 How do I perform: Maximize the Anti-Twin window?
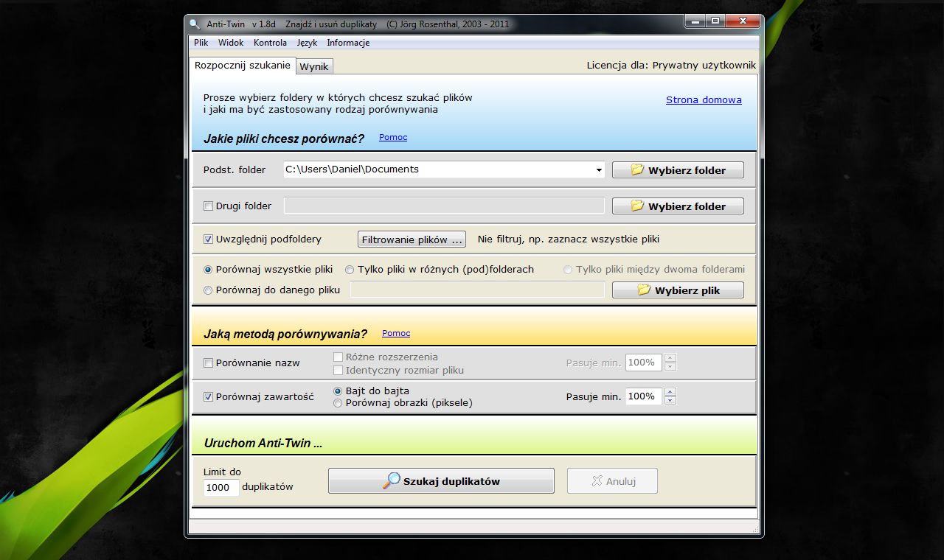(x=715, y=22)
